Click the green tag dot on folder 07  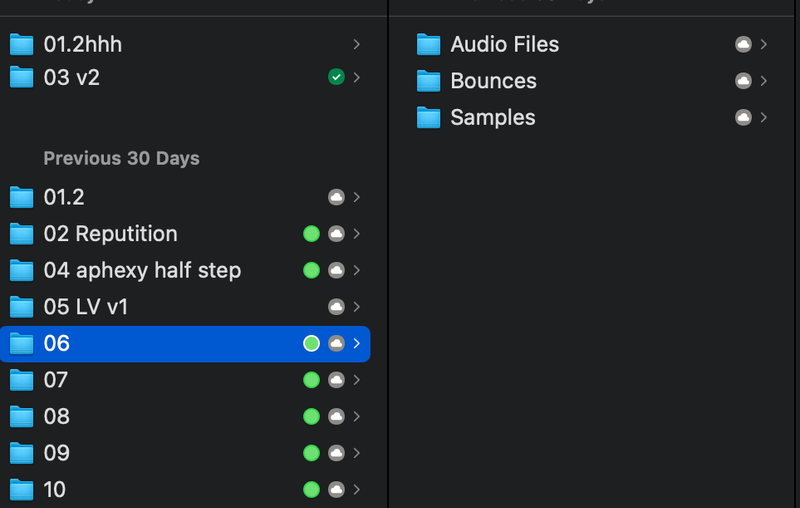(x=311, y=380)
